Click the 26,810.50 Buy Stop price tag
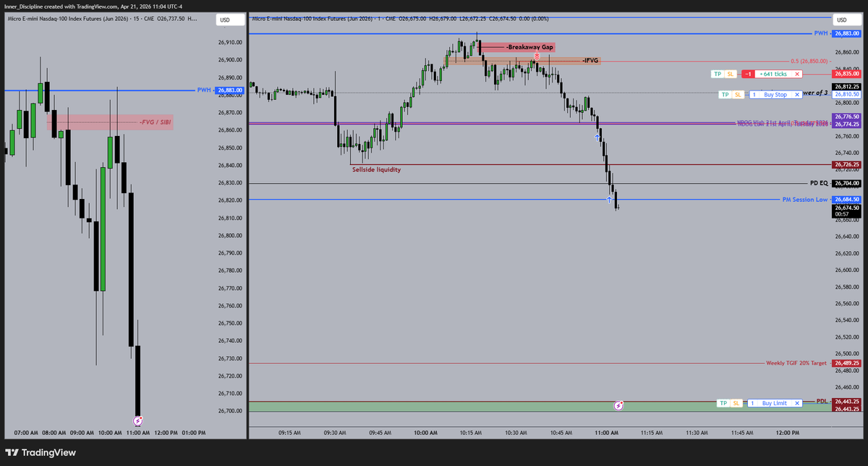The image size is (868, 466). pyautogui.click(x=846, y=95)
